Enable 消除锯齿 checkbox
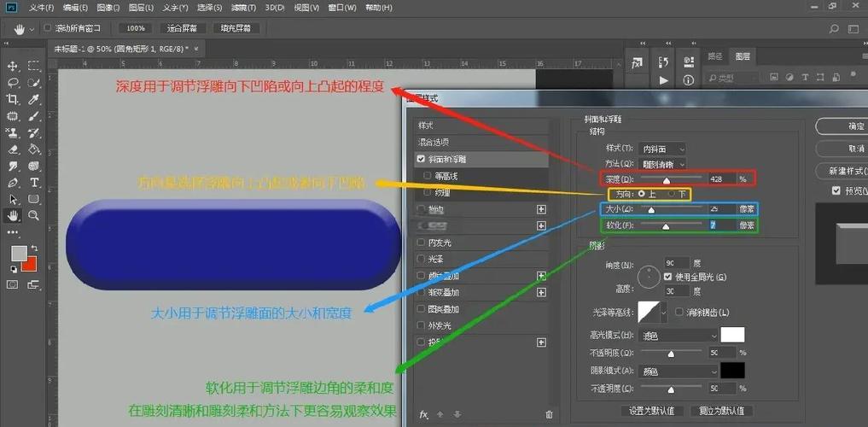 pyautogui.click(x=679, y=312)
